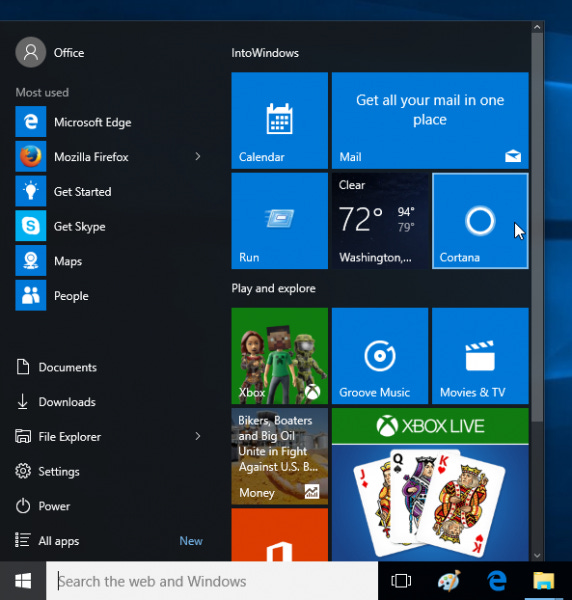This screenshot has height=600, width=572.
Task: Open the Get Started app
Action: (109, 191)
